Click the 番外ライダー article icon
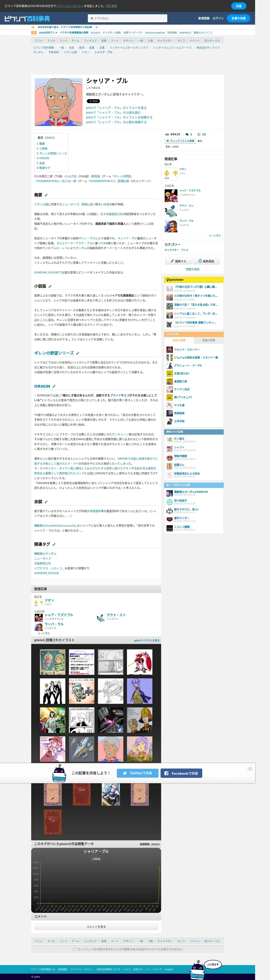This screenshot has width=270, height=980. (170, 520)
